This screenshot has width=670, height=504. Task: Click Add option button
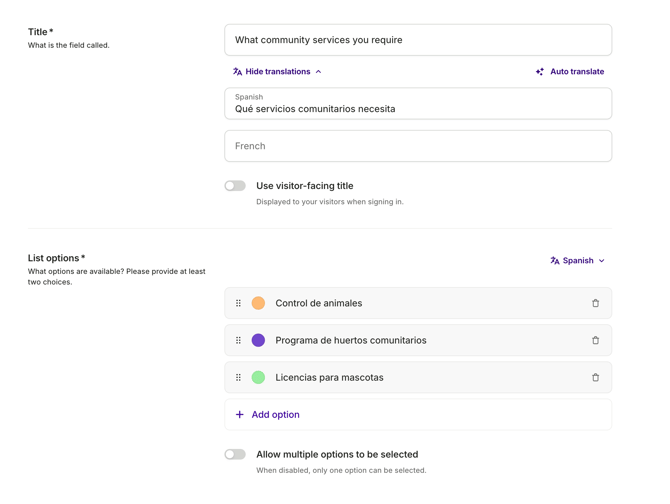418,415
